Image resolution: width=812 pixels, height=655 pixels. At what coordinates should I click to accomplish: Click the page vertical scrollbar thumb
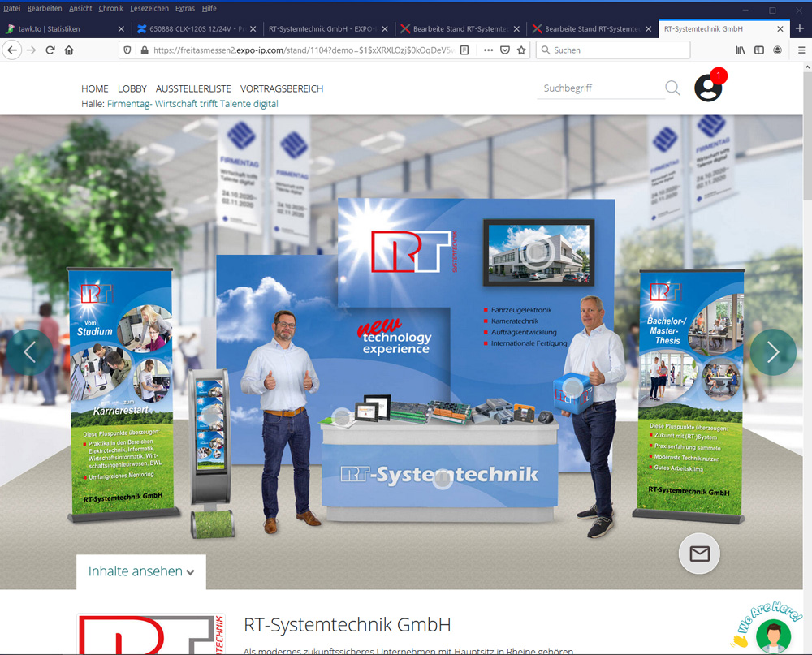[x=807, y=136]
